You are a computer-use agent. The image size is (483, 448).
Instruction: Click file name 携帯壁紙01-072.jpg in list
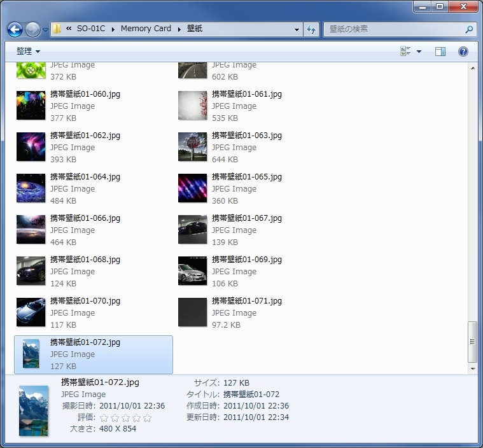coord(85,342)
